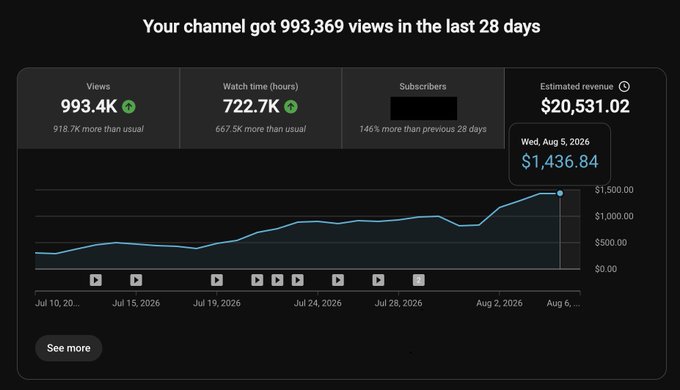Open the middle of three adjacent video markers
This screenshot has height=390, width=680.
coord(277,280)
